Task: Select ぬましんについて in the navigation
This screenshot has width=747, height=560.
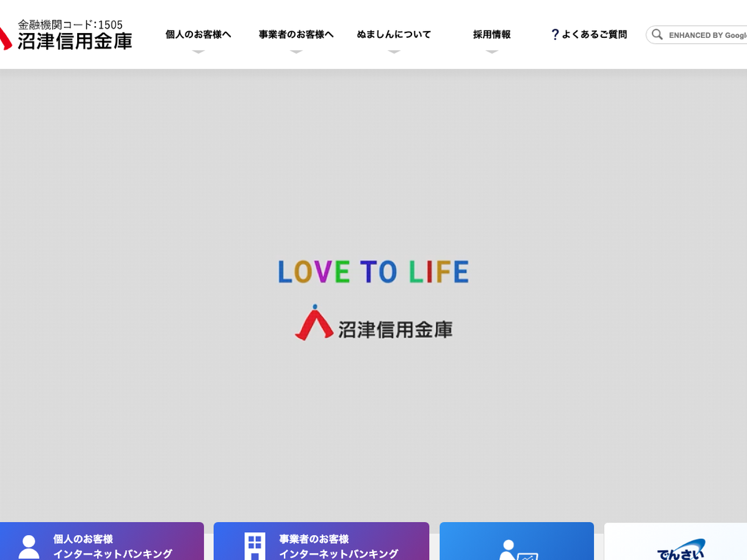Action: [x=394, y=35]
